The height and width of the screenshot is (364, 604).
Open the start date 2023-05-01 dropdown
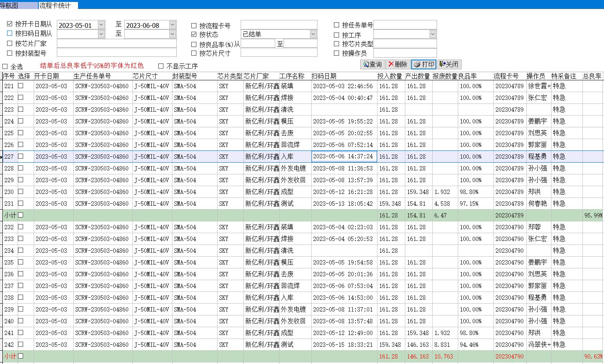(x=101, y=25)
